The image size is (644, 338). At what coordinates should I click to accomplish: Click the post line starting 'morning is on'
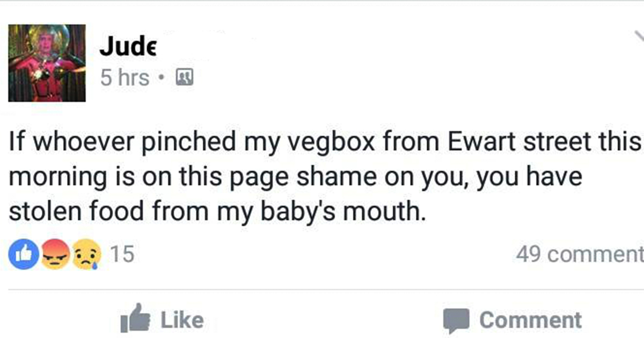pos(295,177)
